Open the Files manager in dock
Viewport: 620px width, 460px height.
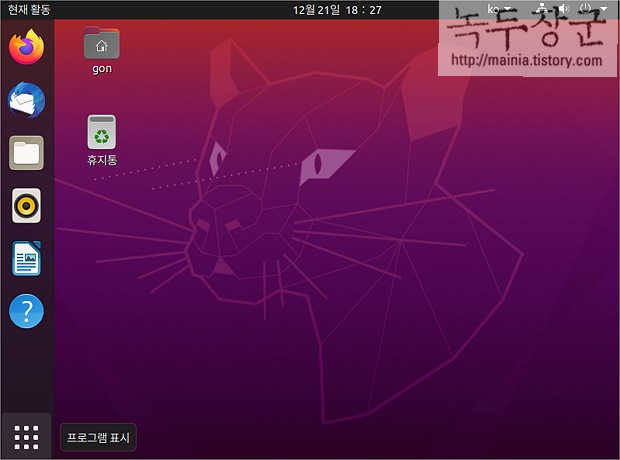tap(26, 153)
